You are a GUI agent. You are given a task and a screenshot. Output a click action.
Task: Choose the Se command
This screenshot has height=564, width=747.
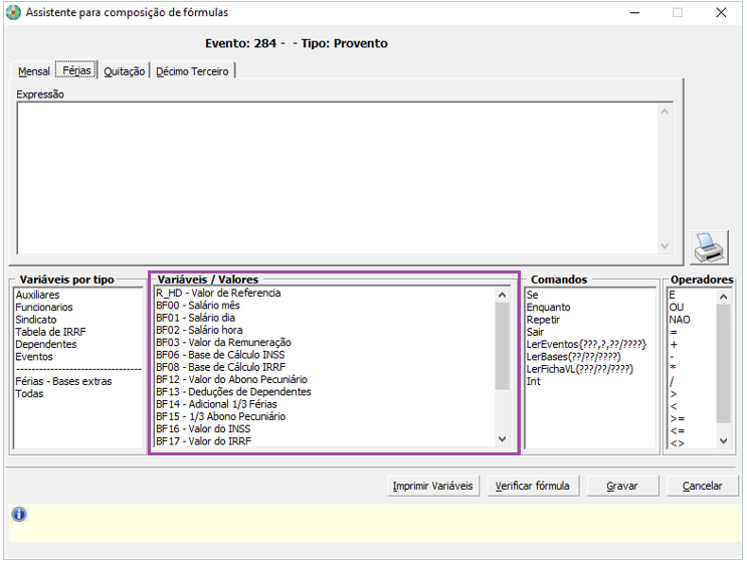tap(532, 295)
